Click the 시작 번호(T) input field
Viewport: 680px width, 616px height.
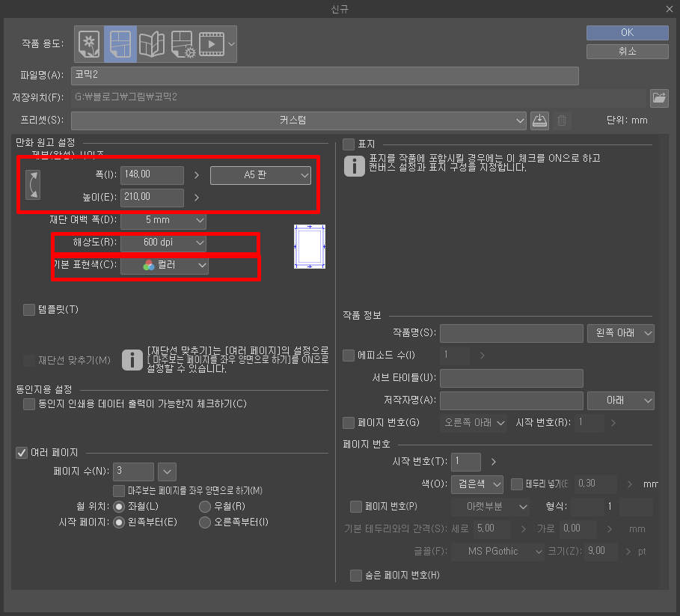point(466,462)
